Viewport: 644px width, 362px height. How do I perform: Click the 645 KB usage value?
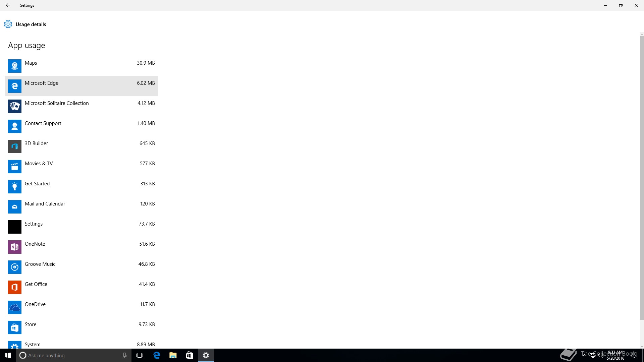pos(147,143)
